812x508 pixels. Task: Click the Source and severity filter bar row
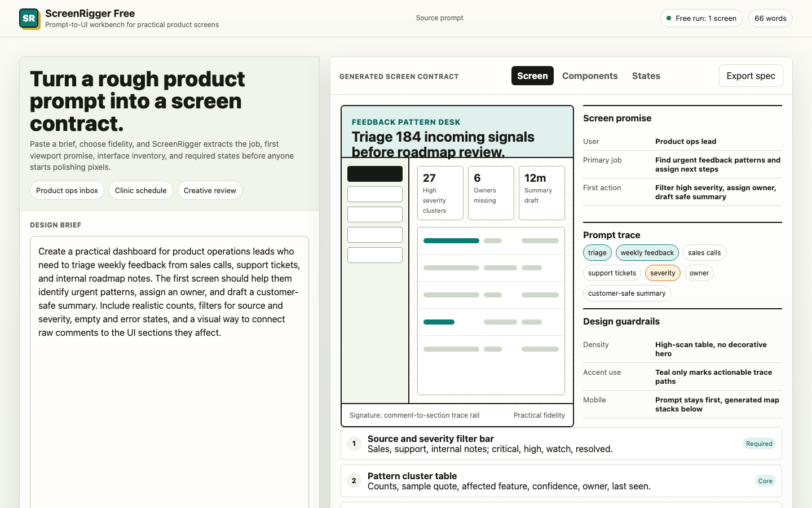point(561,444)
